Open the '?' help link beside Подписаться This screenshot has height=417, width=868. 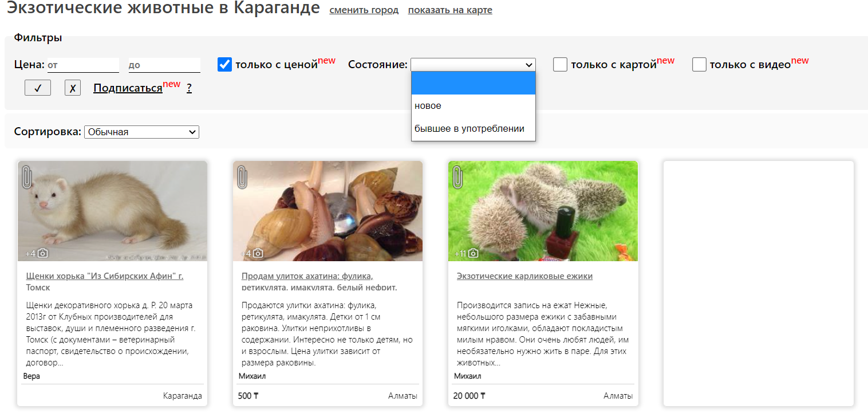pyautogui.click(x=189, y=88)
